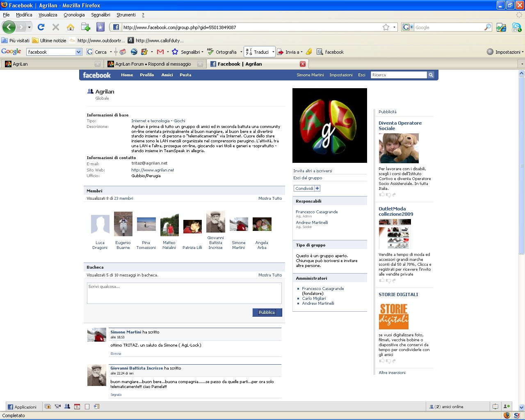Screen dimensions: 525x420
Task: Click the Pubblica button
Action: (x=267, y=313)
